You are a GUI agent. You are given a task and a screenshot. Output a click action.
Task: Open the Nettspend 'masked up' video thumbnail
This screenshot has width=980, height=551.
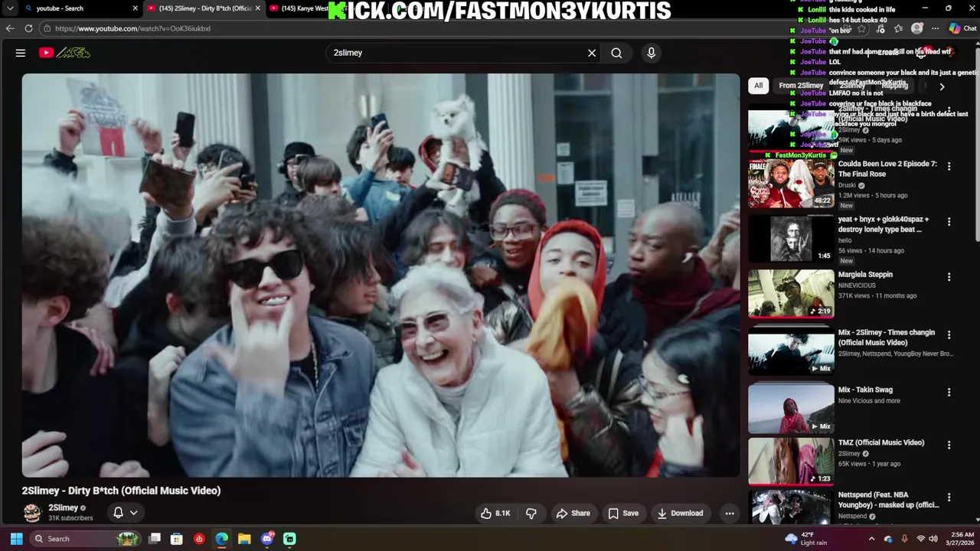click(791, 507)
